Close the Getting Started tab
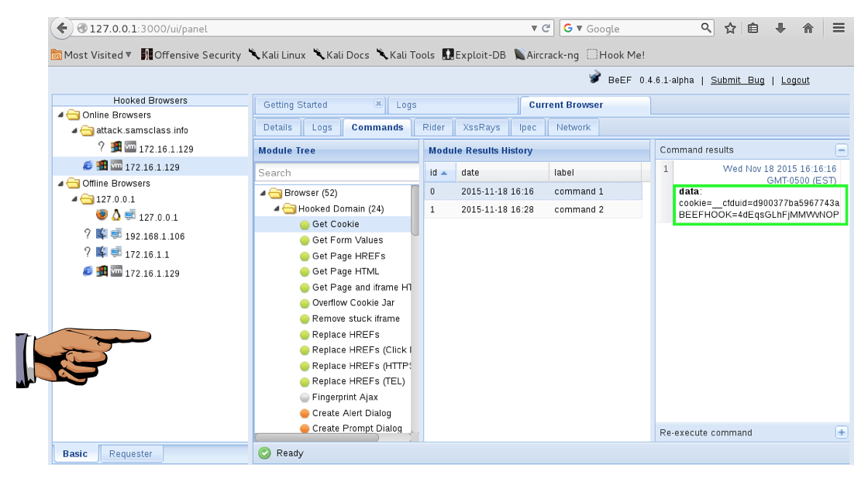This screenshot has width=868, height=482. pos(378,104)
